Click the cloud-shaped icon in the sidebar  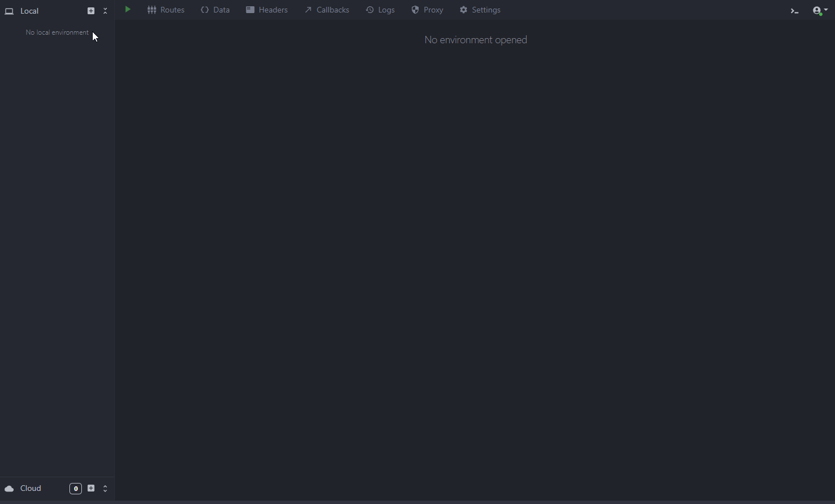[9, 489]
